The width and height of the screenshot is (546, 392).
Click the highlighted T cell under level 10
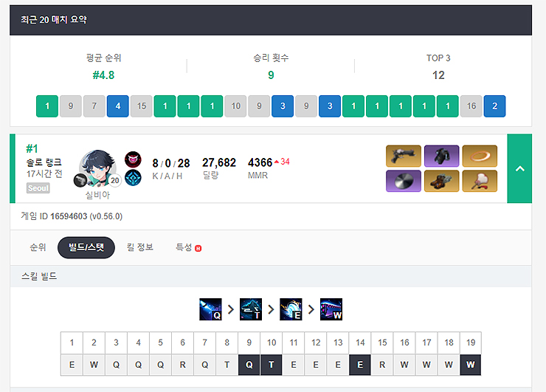272,365
